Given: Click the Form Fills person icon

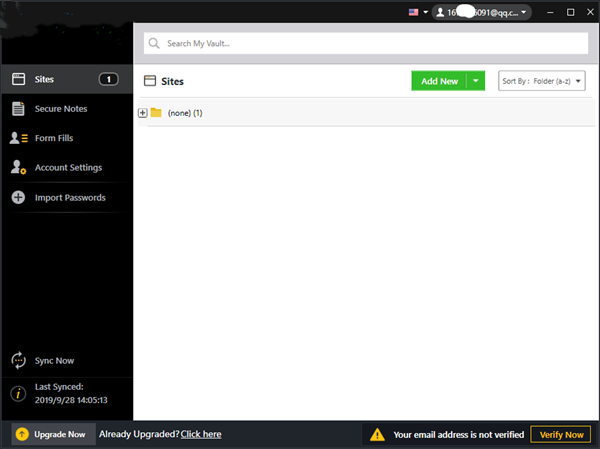Looking at the screenshot, I should (x=18, y=138).
